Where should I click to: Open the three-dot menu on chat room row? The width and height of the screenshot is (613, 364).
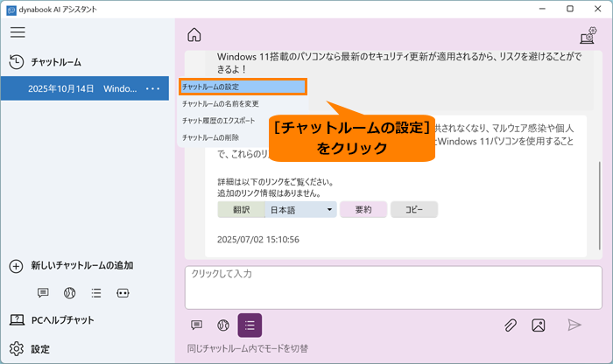[152, 88]
